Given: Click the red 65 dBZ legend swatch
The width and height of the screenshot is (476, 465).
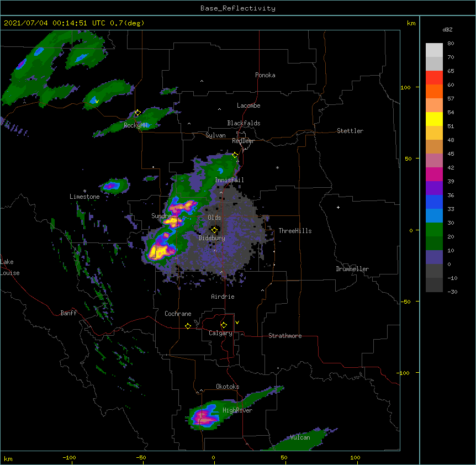Looking at the screenshot, I should pyautogui.click(x=434, y=77).
